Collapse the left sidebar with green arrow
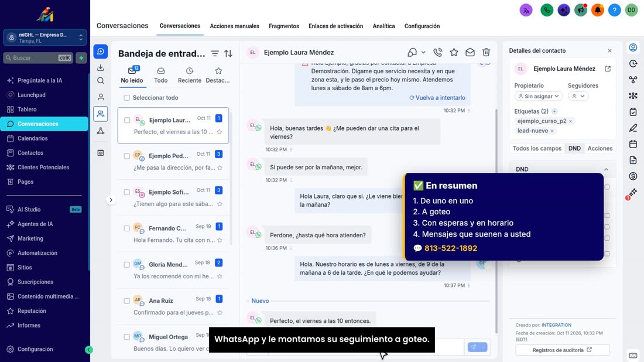Screen dimensions: 644x362 [x=89, y=350]
